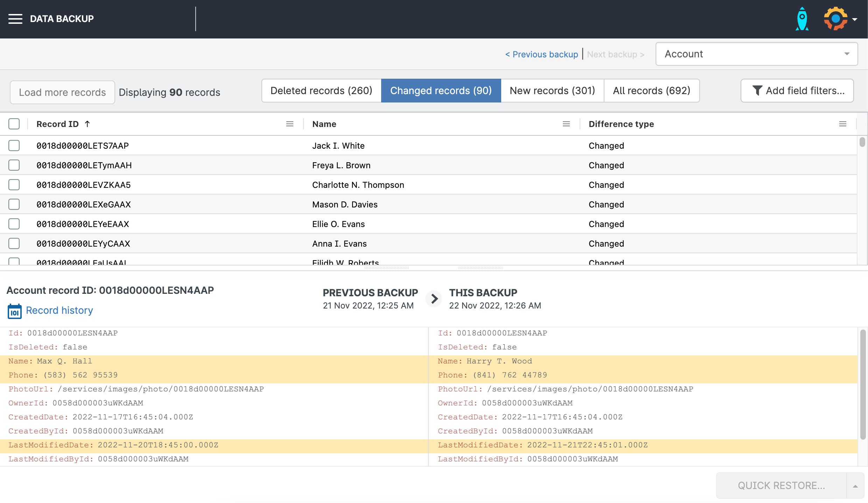The height and width of the screenshot is (503, 868).
Task: Open the hamburger navigation menu
Action: point(15,19)
